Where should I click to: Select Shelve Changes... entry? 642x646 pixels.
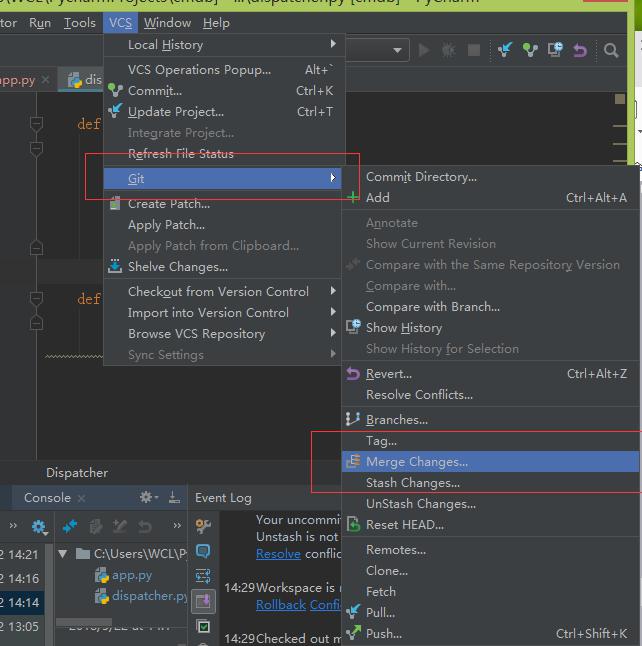(x=223, y=267)
